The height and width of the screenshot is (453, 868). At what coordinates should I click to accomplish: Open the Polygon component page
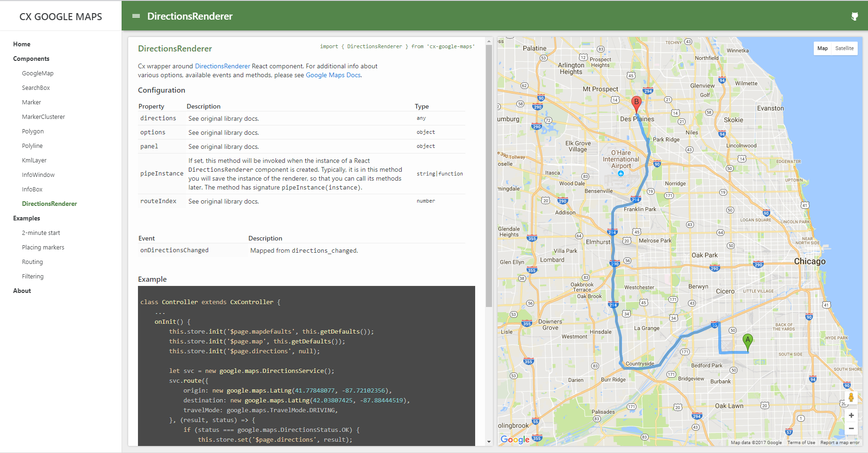point(33,131)
